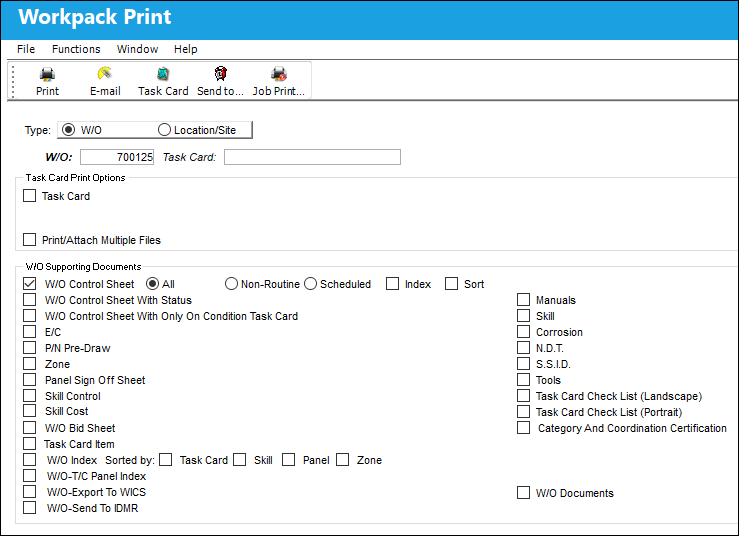739x536 pixels.
Task: Check the Manuals checkbox
Action: tap(523, 300)
